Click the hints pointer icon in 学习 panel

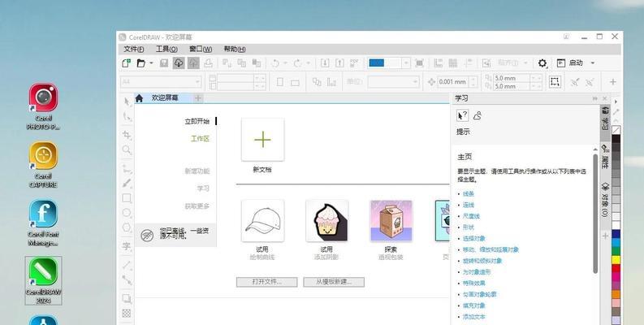pos(463,115)
